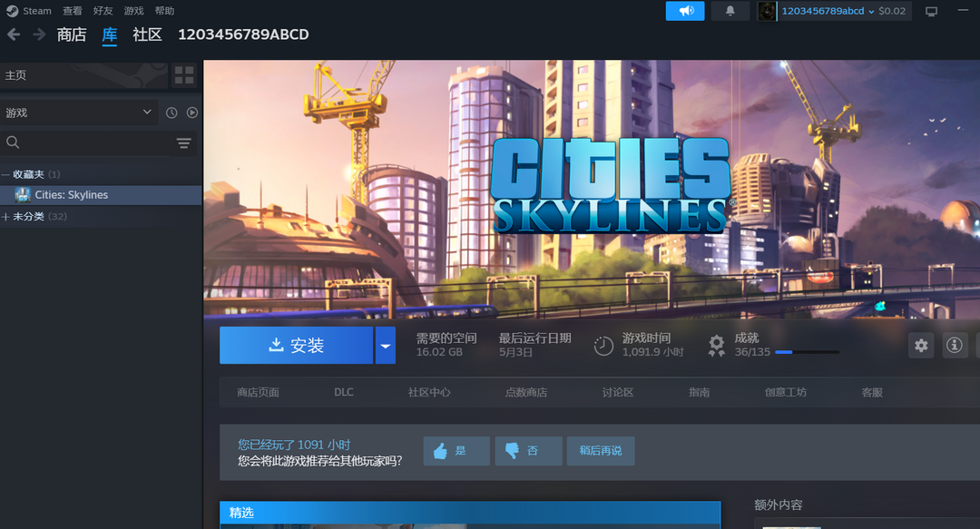Switch to the 库 tab

pos(110,35)
